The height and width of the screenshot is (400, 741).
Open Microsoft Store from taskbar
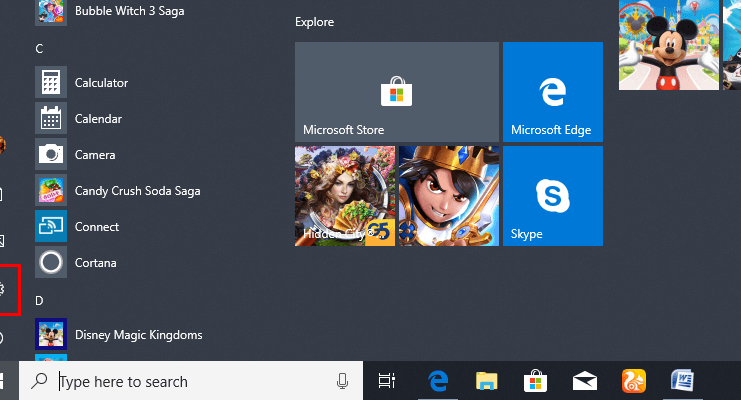pyautogui.click(x=535, y=381)
